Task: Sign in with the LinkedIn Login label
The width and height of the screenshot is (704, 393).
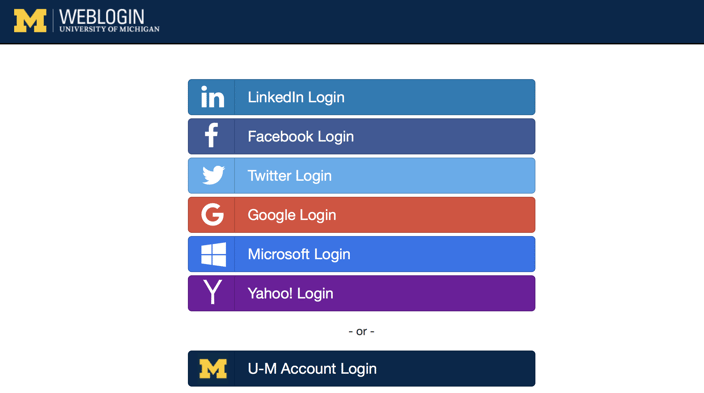Action: click(x=296, y=97)
